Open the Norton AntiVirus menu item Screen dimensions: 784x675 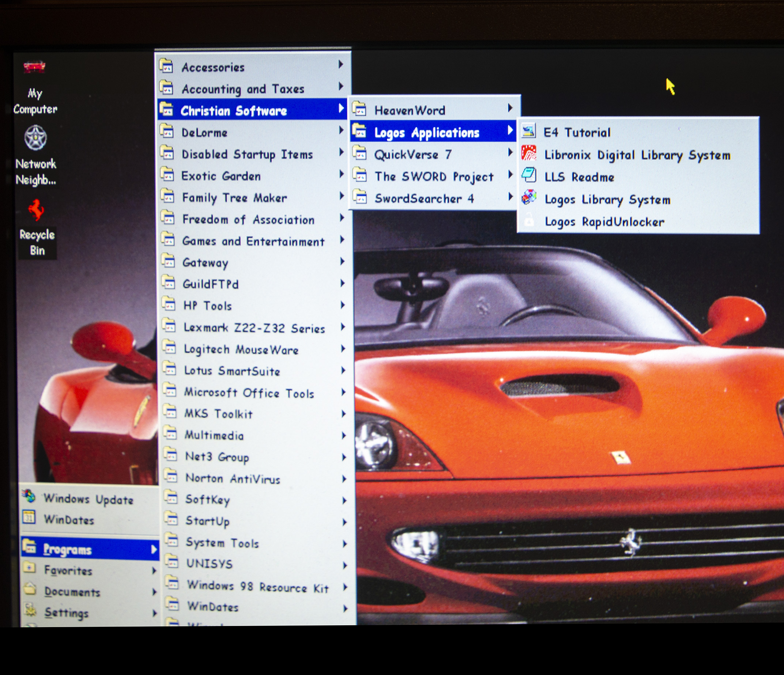[233, 479]
